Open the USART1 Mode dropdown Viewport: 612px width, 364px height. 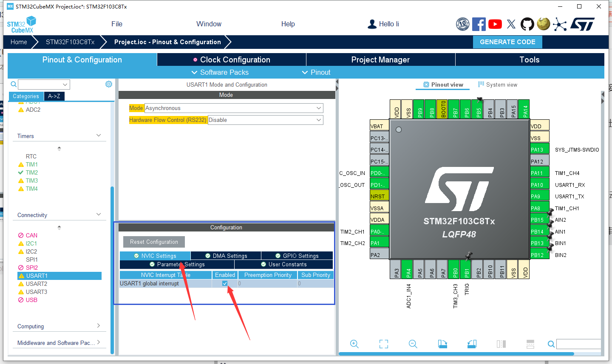[x=234, y=108]
